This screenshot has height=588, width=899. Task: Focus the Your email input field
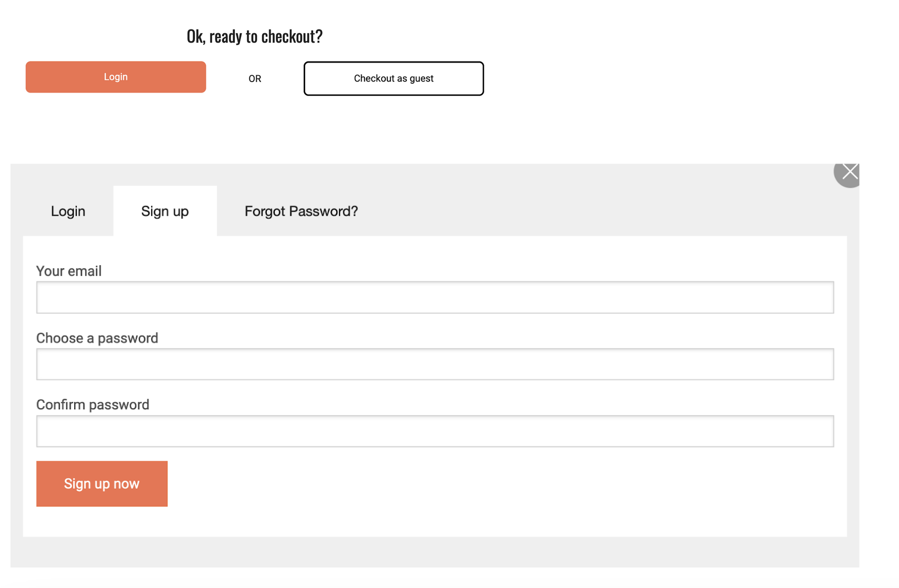[x=435, y=297]
